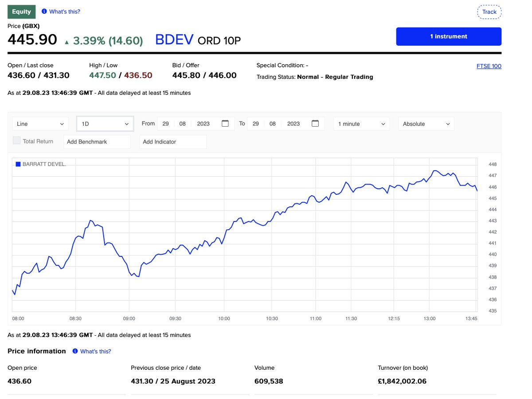The height and width of the screenshot is (399, 532).
Task: Click the BDEV ticker link
Action: point(174,39)
